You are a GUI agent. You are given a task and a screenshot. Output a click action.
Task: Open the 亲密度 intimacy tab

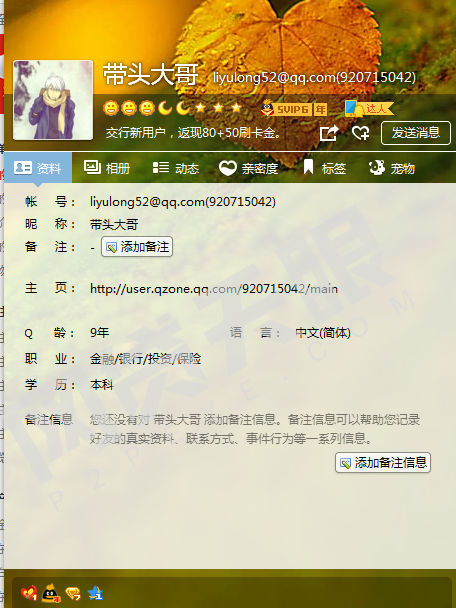(x=249, y=168)
